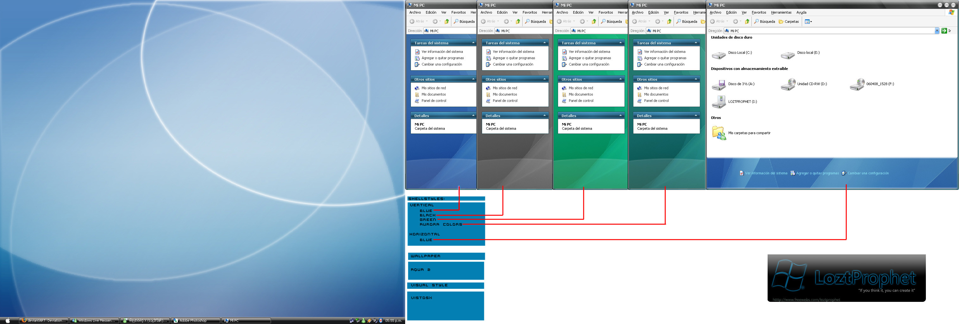Click the Carpetas toolbar button
980x324 pixels.
(789, 22)
